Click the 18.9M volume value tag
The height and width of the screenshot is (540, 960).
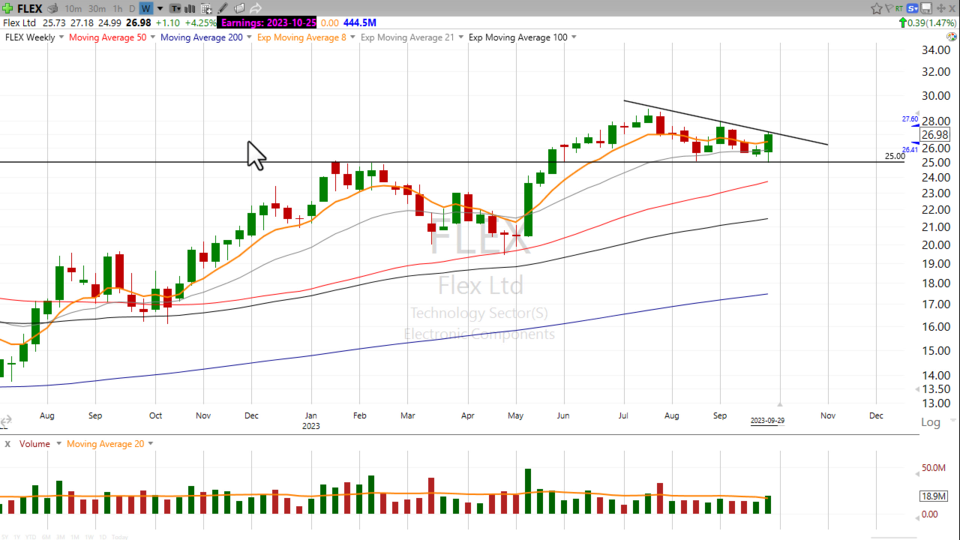pos(934,496)
